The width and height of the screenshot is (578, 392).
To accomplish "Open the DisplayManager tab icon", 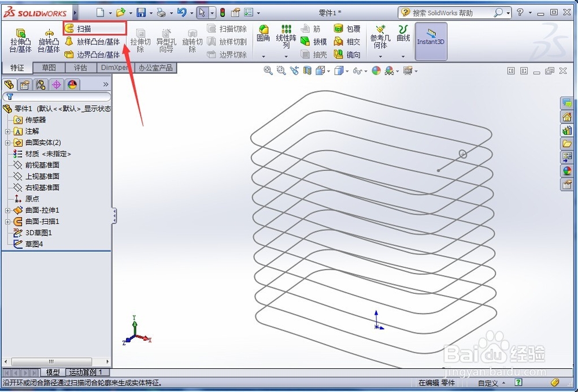I will coord(72,85).
